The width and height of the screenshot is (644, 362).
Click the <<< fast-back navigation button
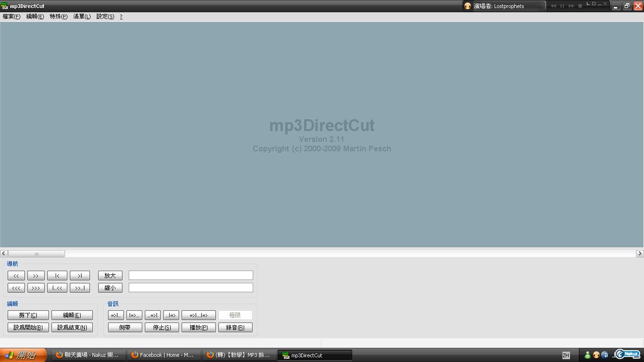click(16, 288)
